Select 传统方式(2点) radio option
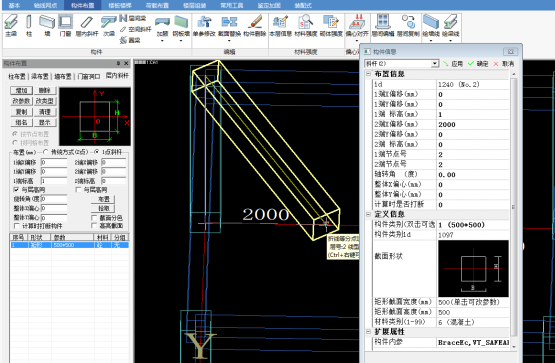555x363 pixels. pos(45,152)
